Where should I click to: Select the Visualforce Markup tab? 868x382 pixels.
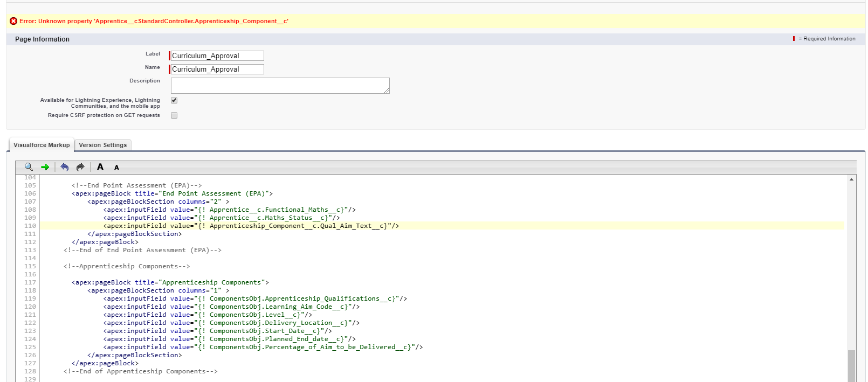pos(42,145)
